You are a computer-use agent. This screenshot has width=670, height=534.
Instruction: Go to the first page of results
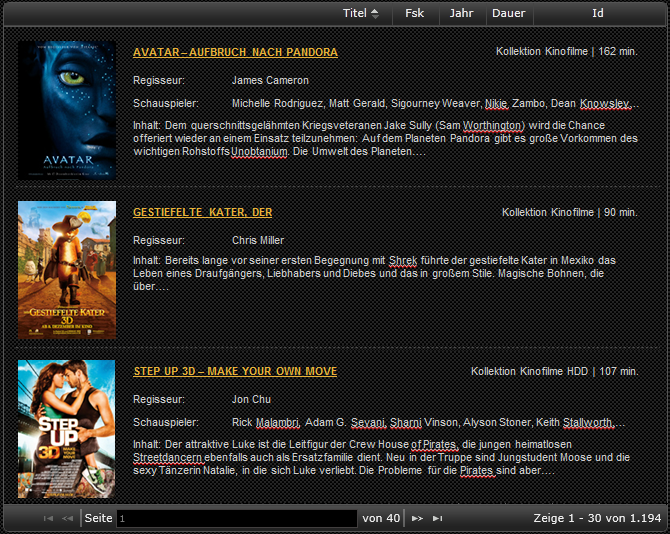[48, 518]
